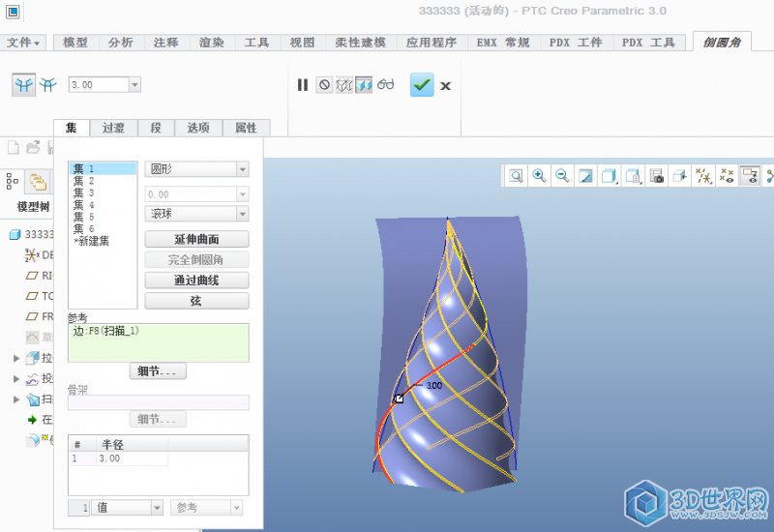Open the 应用程序 ribbon tab
Screen dimensions: 774x532
coord(431,43)
